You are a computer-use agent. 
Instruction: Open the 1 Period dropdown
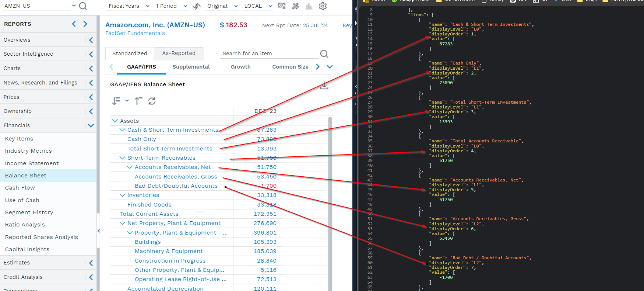pyautogui.click(x=186, y=6)
